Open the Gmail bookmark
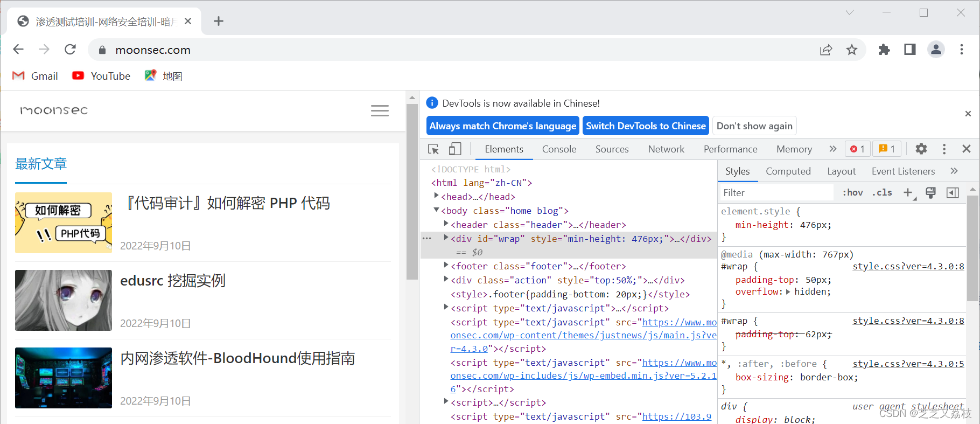Image resolution: width=980 pixels, height=424 pixels. pyautogui.click(x=35, y=76)
